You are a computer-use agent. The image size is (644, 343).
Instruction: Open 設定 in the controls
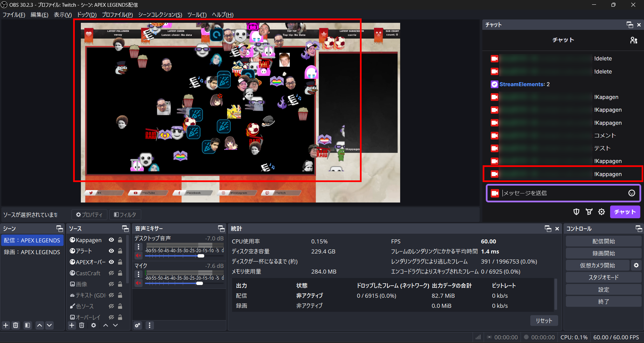[x=603, y=290]
